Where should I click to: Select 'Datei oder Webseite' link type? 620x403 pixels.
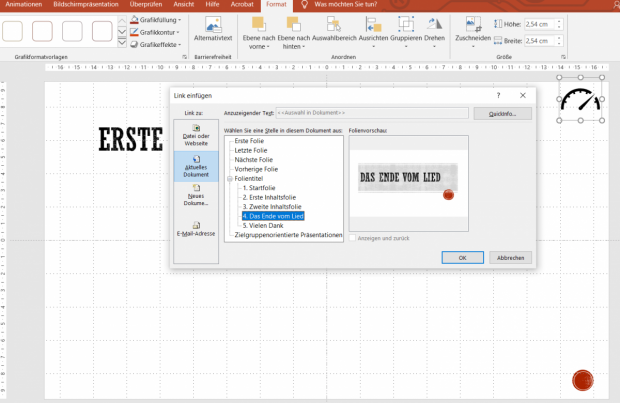point(195,135)
